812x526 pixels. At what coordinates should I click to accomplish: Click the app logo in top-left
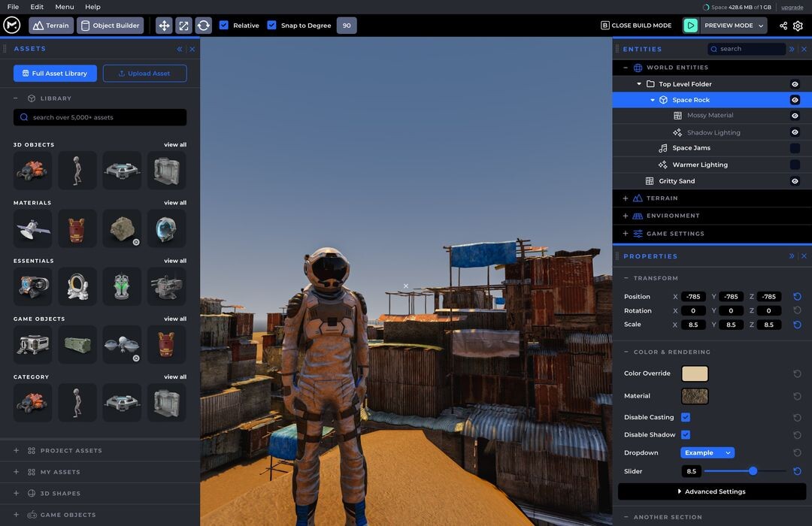coord(11,25)
